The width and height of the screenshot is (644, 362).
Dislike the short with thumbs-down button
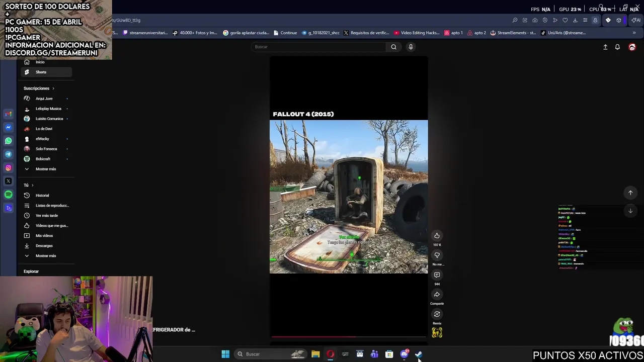(437, 255)
